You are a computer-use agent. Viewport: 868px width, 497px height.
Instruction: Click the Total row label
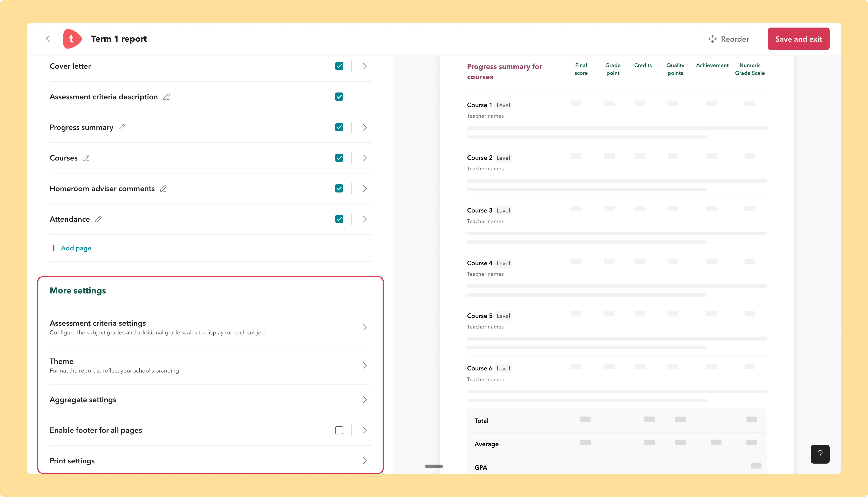tap(481, 421)
